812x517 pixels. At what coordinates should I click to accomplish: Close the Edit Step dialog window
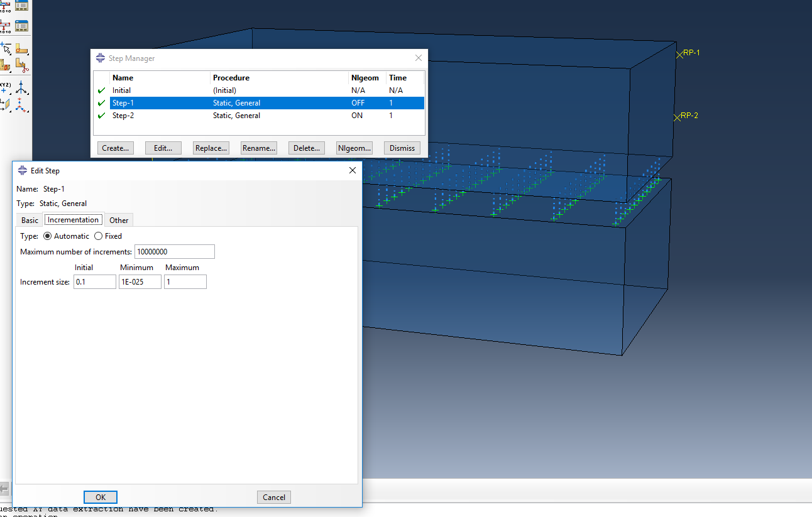(353, 170)
